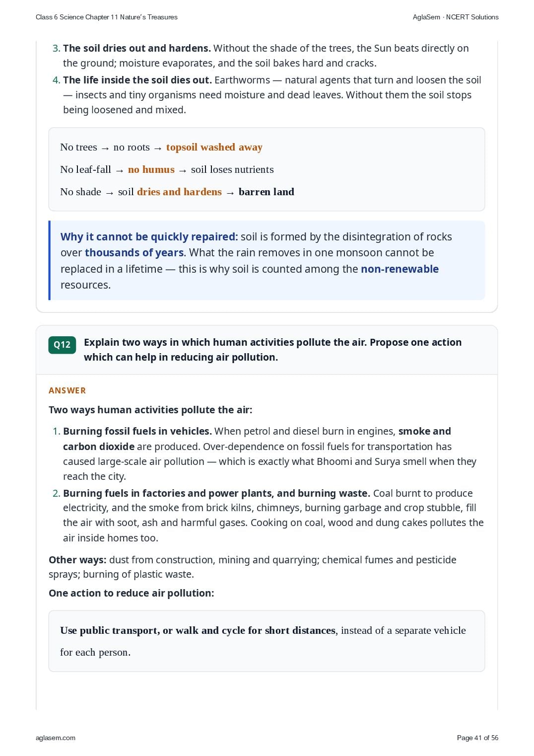Click the Q12 question text about air pollution
This screenshot has height=756, width=534.
point(273,350)
